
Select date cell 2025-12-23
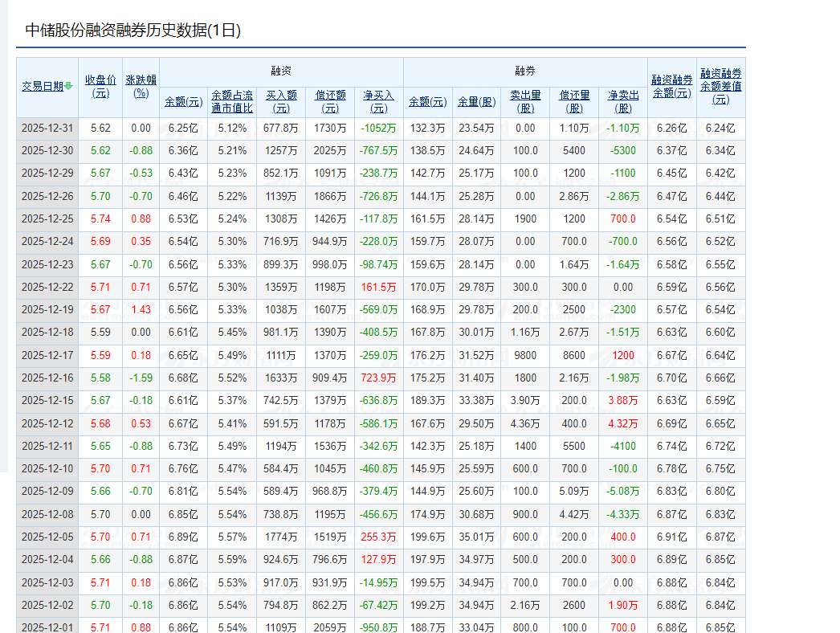coord(47,264)
